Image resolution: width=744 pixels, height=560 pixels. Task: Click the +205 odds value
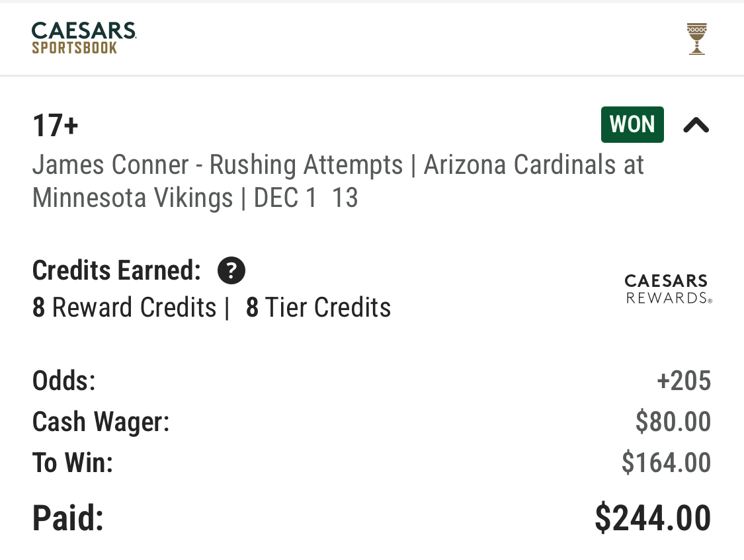pos(684,381)
